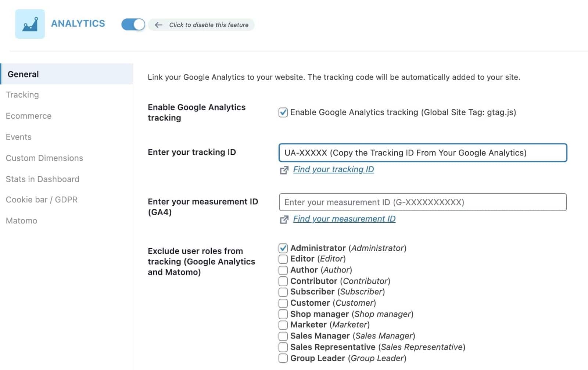The width and height of the screenshot is (588, 370).
Task: Check the Marketer role checkbox
Action: tap(283, 325)
